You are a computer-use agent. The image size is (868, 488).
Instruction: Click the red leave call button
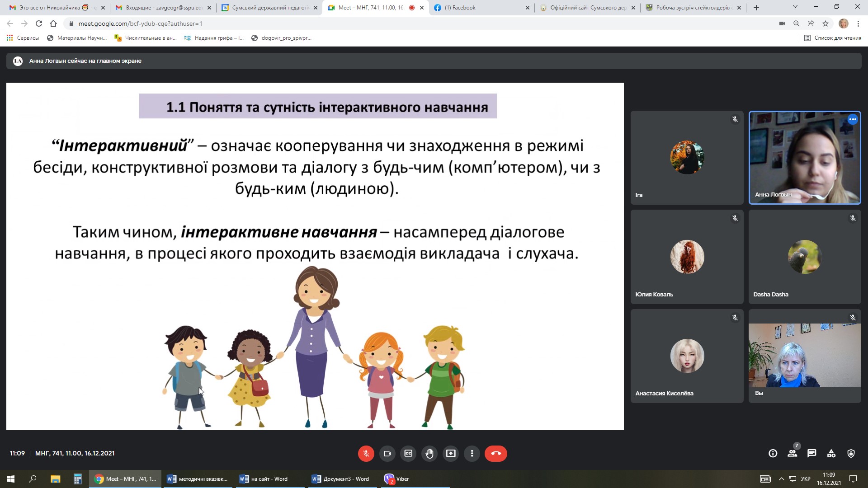click(495, 453)
